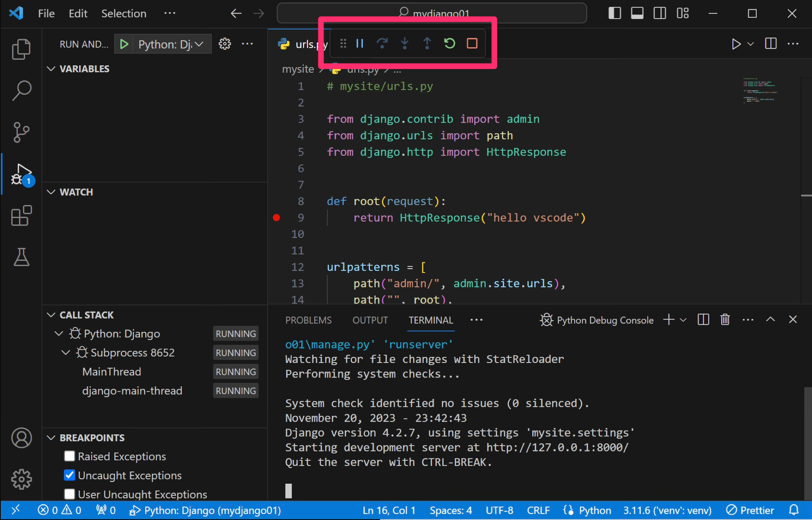
Task: Collapse the CALL STACK section
Action: [x=50, y=315]
